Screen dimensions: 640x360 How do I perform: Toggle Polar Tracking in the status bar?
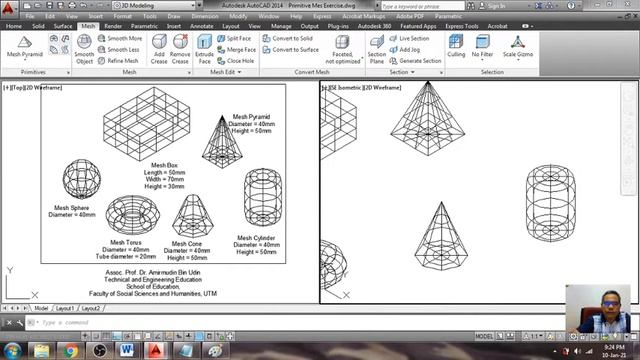coord(127,336)
